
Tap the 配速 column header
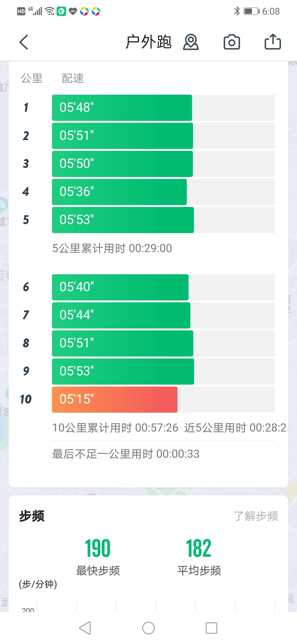tap(73, 78)
